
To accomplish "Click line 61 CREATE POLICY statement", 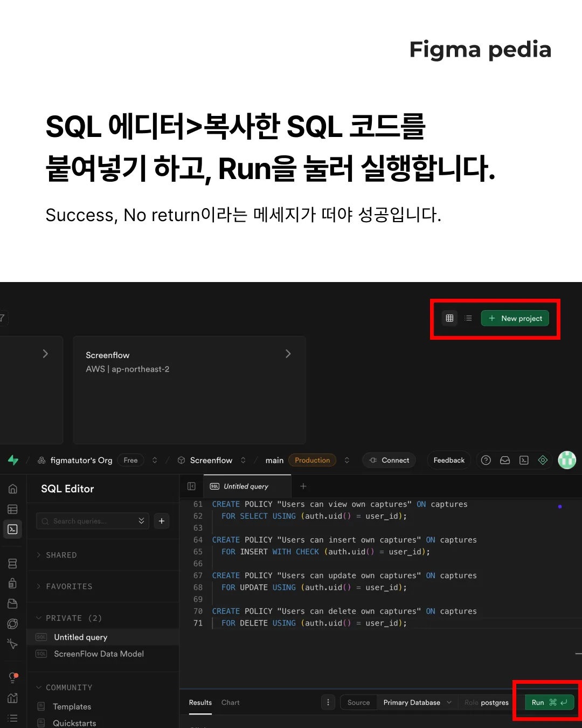I will (339, 504).
